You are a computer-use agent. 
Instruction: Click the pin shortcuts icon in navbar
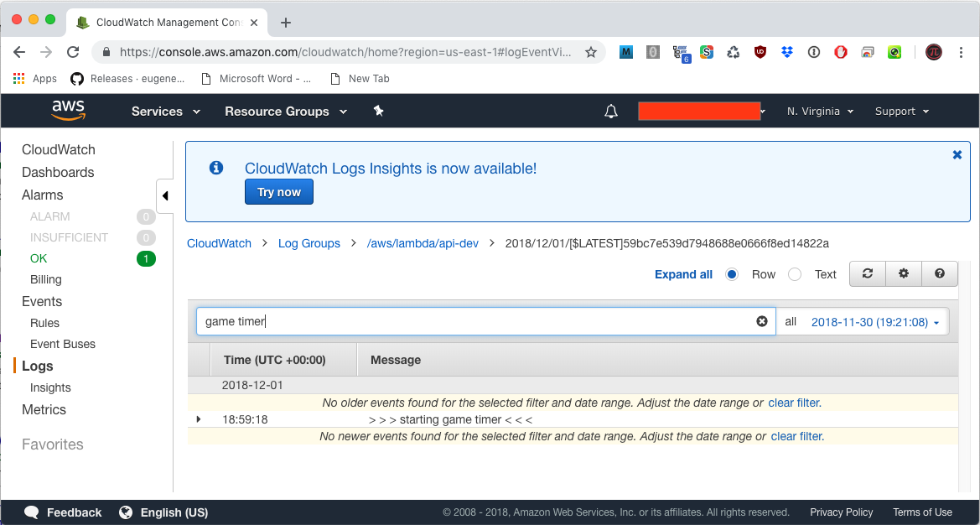click(x=378, y=112)
